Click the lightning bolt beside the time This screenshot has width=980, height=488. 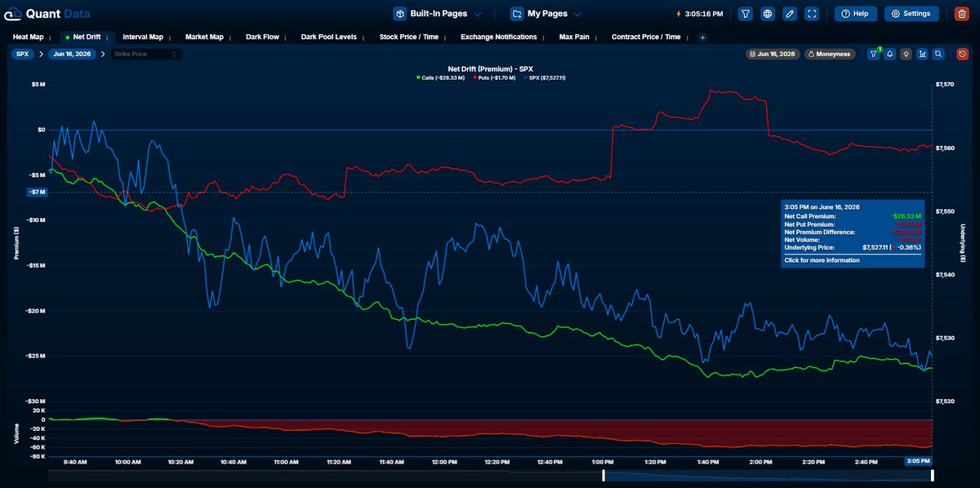click(679, 14)
